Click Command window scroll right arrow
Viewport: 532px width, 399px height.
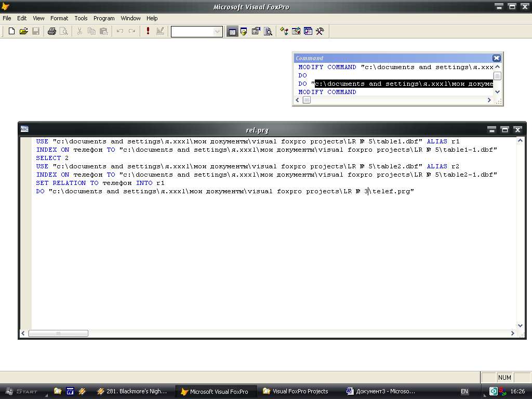pyautogui.click(x=489, y=100)
